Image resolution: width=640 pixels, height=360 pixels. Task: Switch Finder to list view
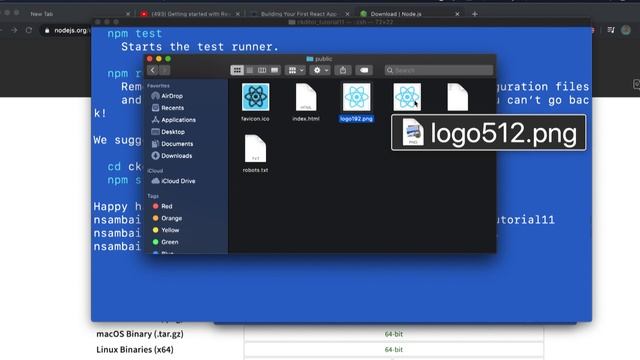pos(249,70)
